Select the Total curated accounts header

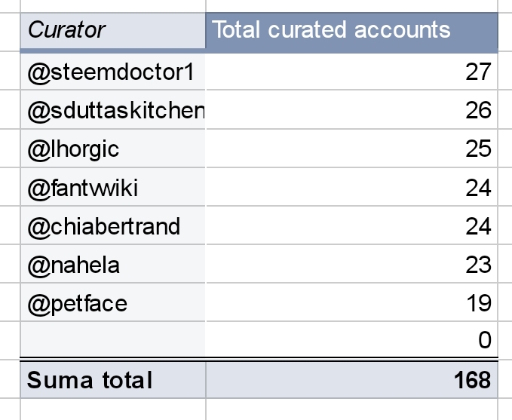[351, 31]
